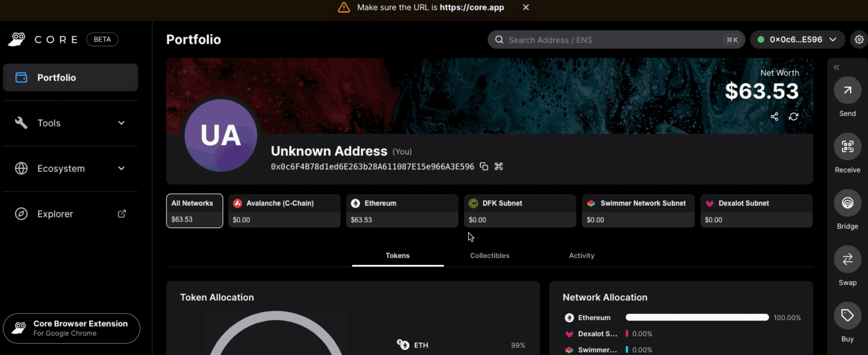Open settings gear icon
Image resolution: width=868 pixels, height=355 pixels.
[x=859, y=40]
